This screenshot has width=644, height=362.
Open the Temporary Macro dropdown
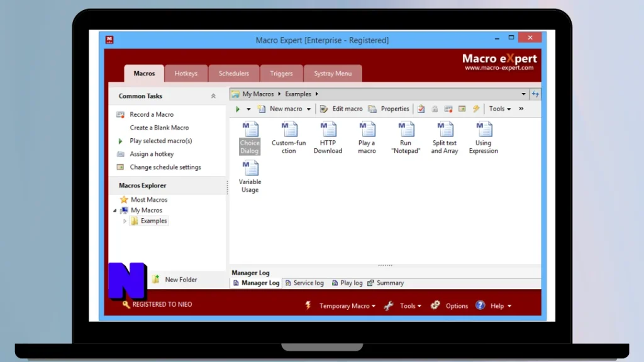[347, 306]
